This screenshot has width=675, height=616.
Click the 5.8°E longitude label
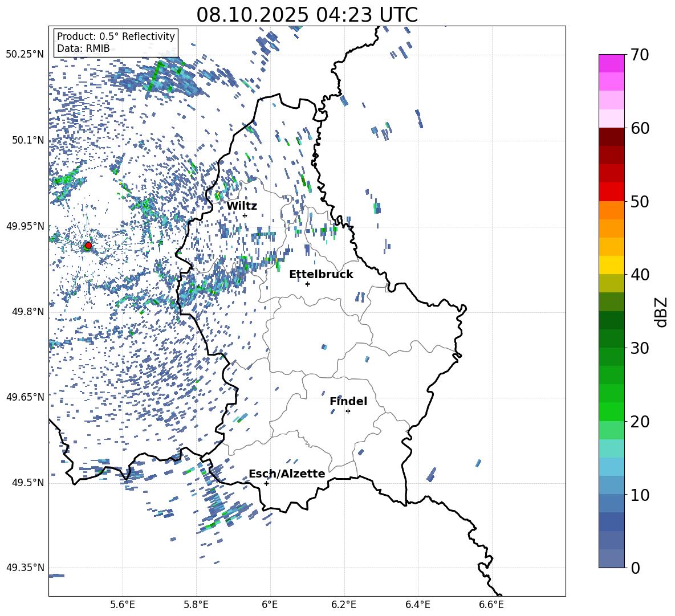pyautogui.click(x=196, y=605)
